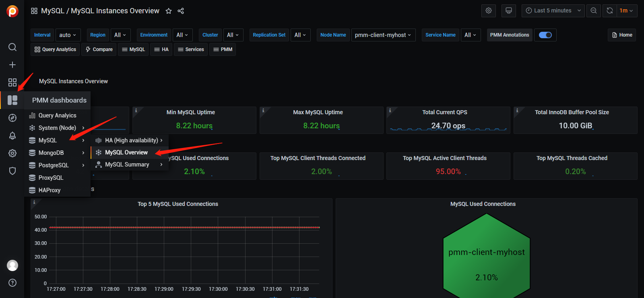The height and width of the screenshot is (298, 644).
Task: Open the Replication Set All dropdown
Action: point(301,35)
